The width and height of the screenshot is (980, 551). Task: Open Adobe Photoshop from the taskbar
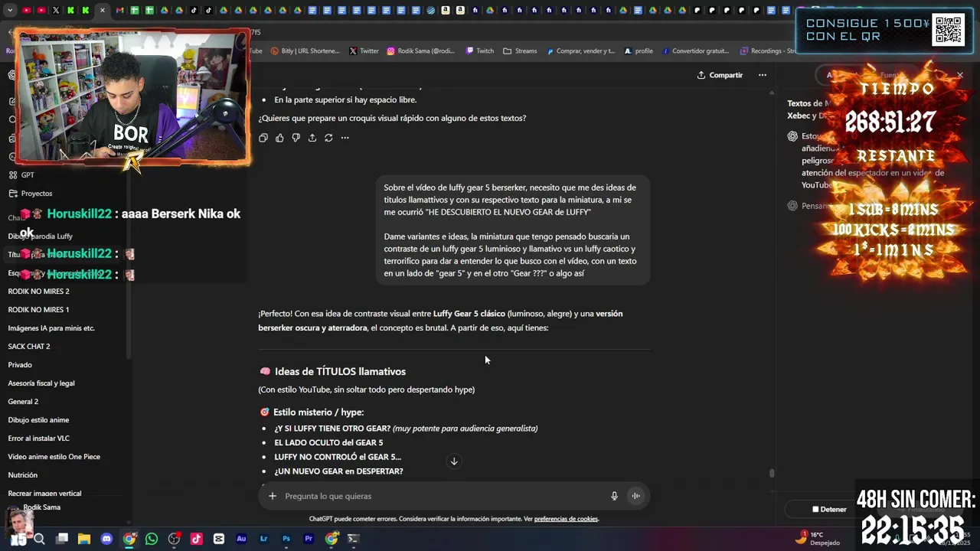click(286, 539)
